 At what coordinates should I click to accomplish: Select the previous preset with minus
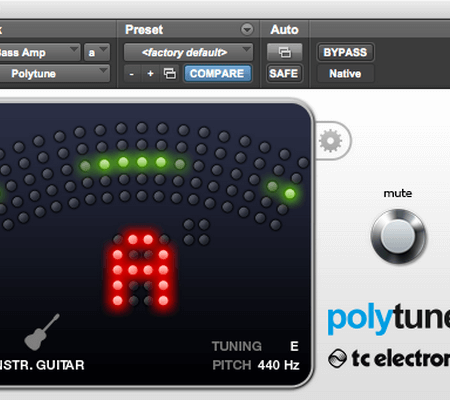[x=132, y=74]
